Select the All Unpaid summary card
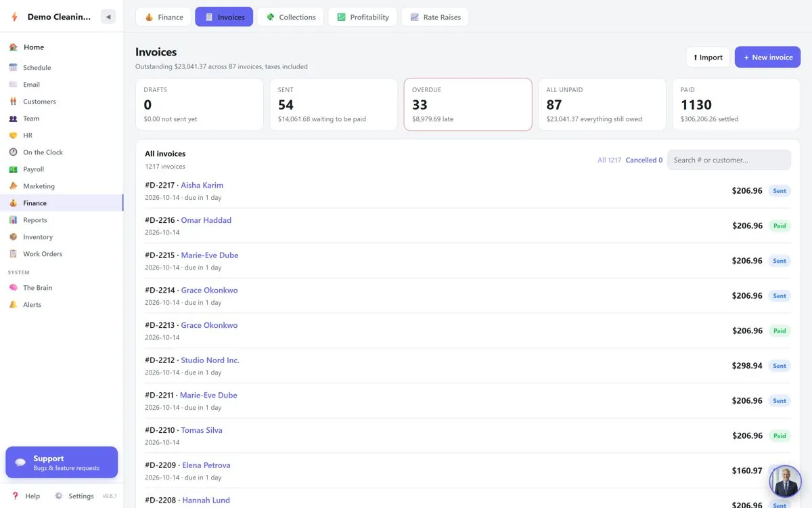Screen dimensions: 812x508 click(602, 104)
